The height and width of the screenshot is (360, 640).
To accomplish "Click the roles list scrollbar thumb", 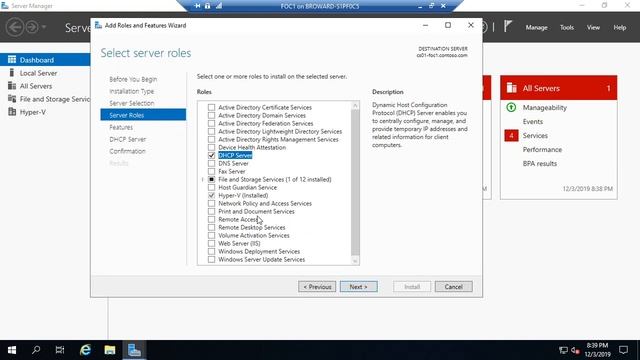I will click(355, 182).
